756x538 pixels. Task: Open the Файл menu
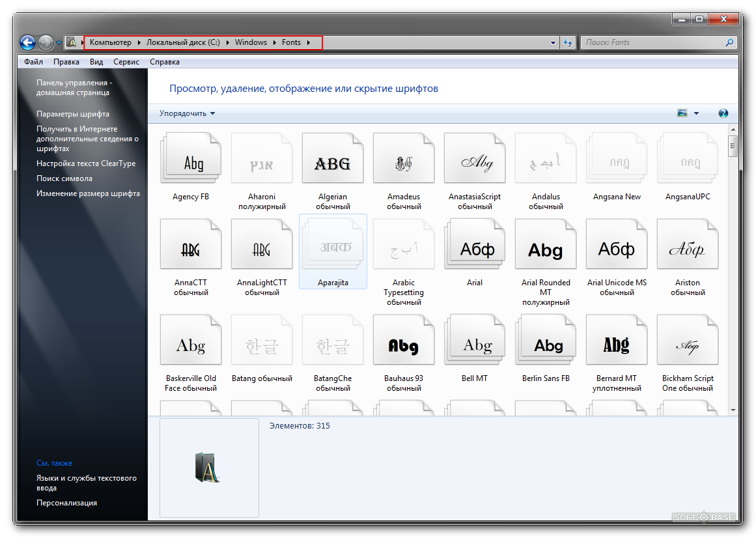point(33,62)
